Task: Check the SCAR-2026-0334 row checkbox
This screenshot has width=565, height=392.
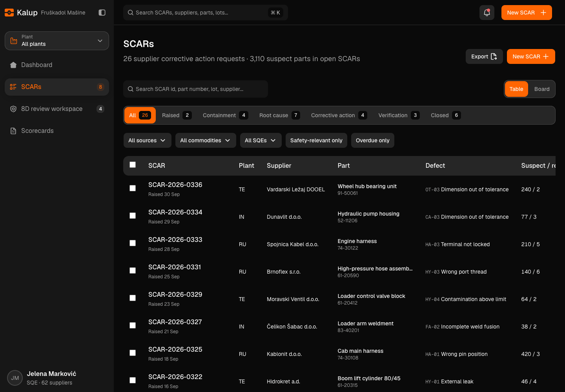Action: [x=133, y=216]
